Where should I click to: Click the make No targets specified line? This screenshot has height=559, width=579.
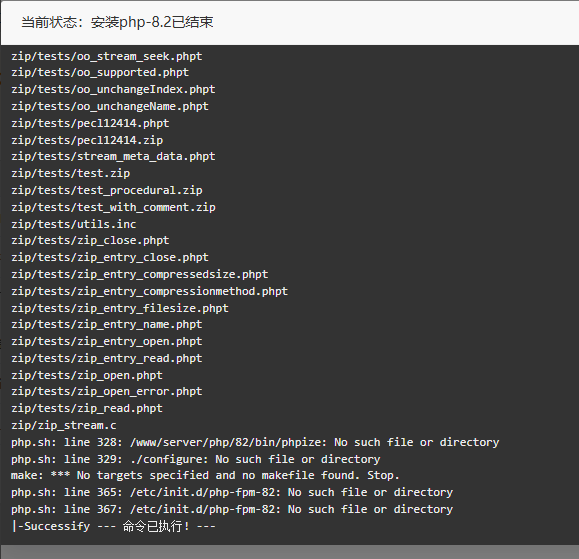pos(205,476)
